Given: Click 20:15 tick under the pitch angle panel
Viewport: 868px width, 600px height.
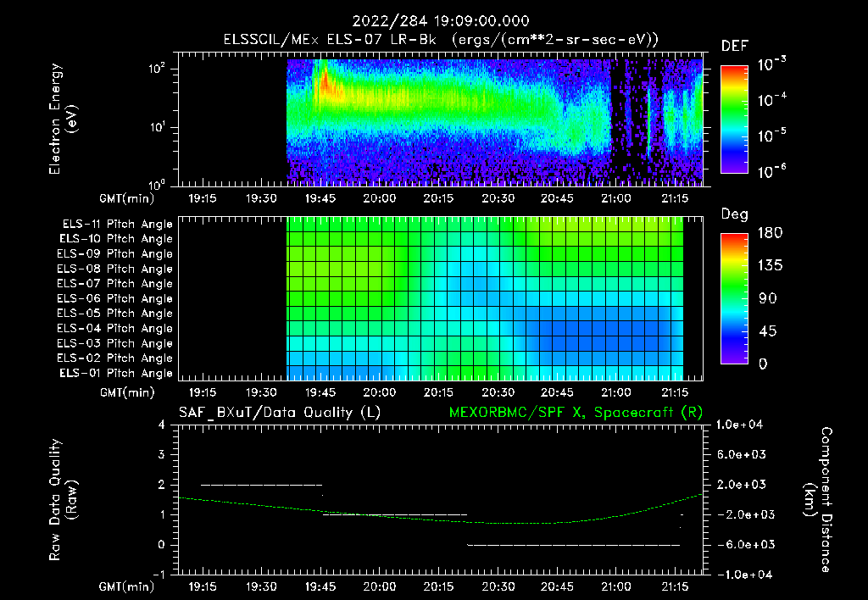Looking at the screenshot, I should tap(438, 392).
